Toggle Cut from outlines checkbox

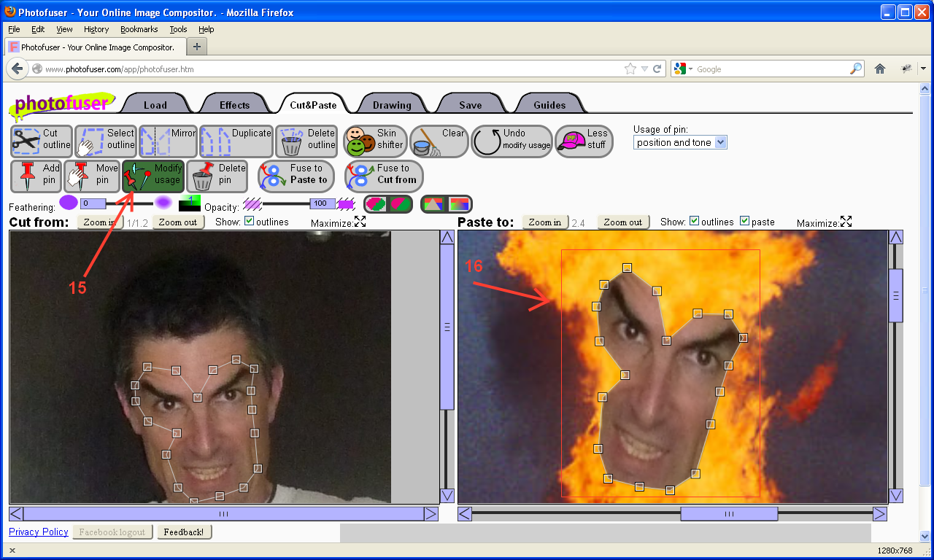point(250,221)
